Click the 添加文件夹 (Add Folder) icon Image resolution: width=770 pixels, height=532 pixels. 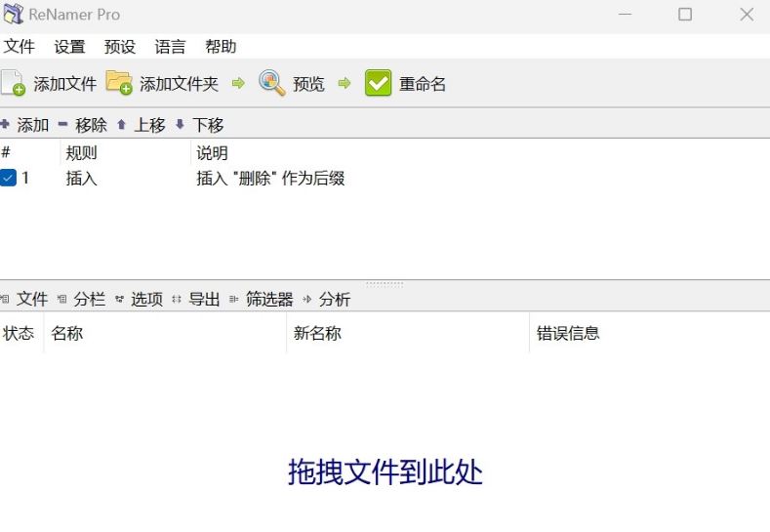(x=119, y=83)
